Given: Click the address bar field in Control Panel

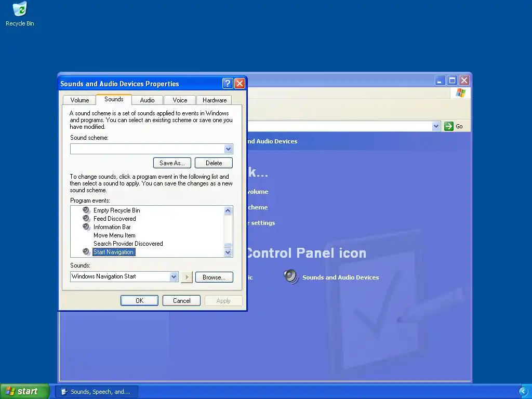Looking at the screenshot, I should click(x=340, y=126).
